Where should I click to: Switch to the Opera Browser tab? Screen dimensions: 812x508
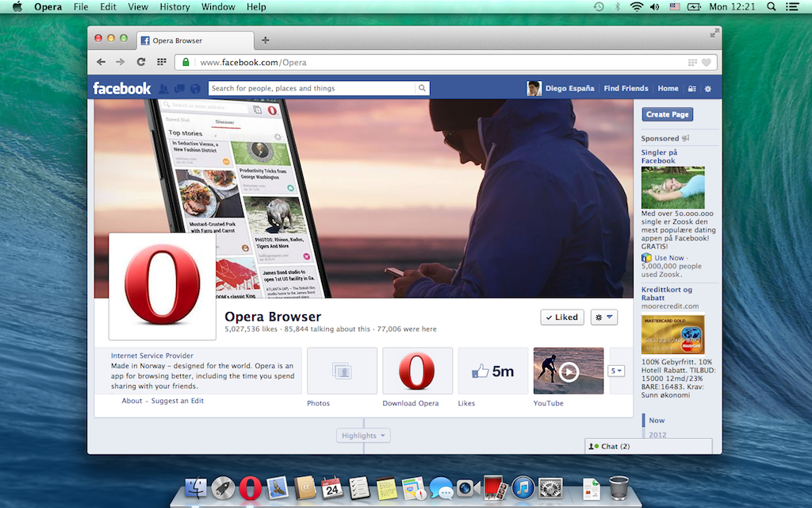(x=194, y=40)
